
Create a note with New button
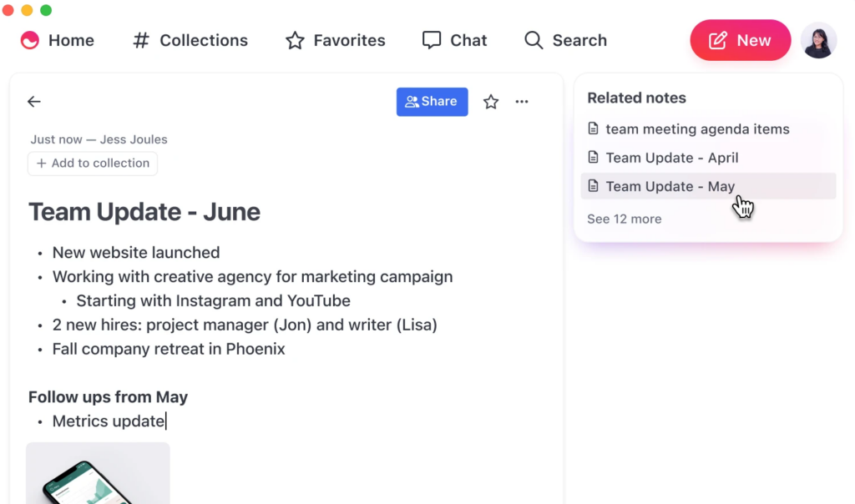(740, 40)
